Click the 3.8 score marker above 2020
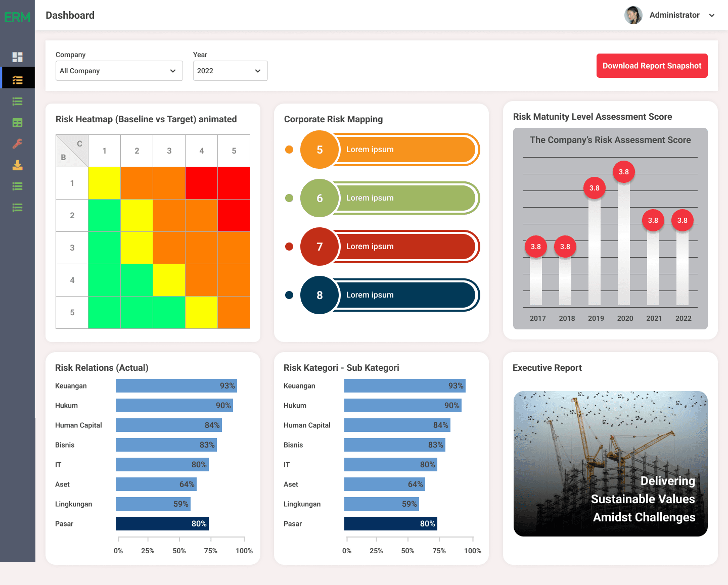728x585 pixels. (624, 172)
